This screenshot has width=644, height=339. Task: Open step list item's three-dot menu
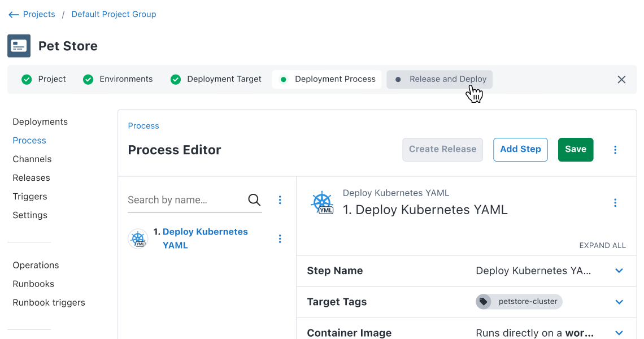pyautogui.click(x=280, y=239)
